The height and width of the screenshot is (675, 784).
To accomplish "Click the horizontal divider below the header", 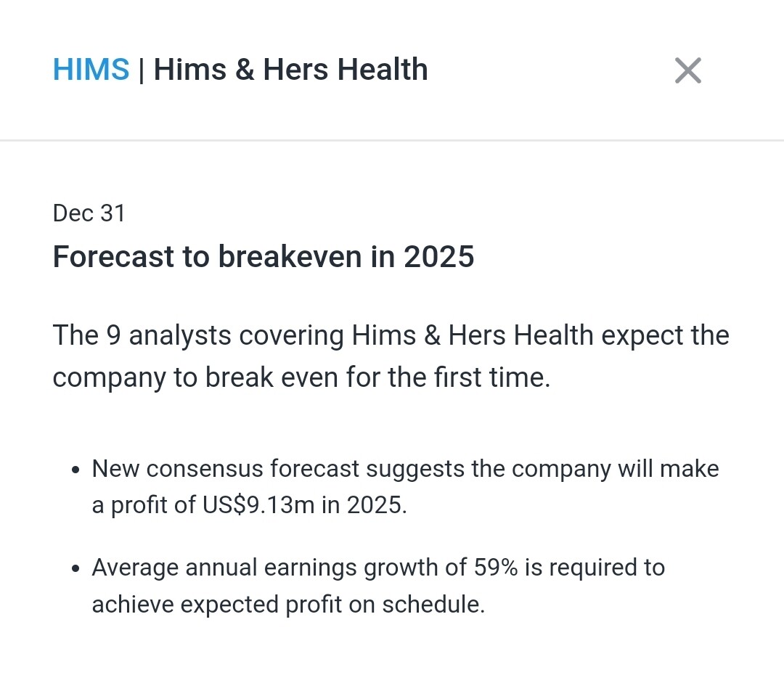I will pyautogui.click(x=392, y=139).
